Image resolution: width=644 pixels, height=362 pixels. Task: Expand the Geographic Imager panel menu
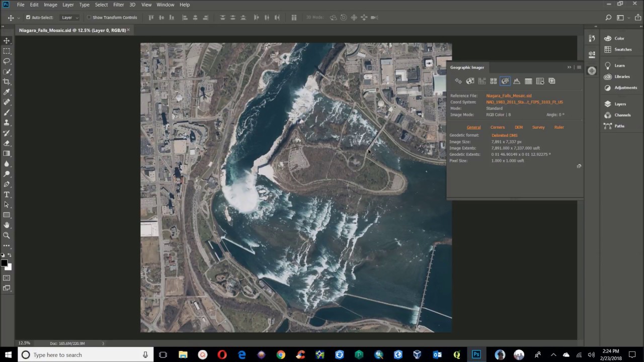[579, 67]
